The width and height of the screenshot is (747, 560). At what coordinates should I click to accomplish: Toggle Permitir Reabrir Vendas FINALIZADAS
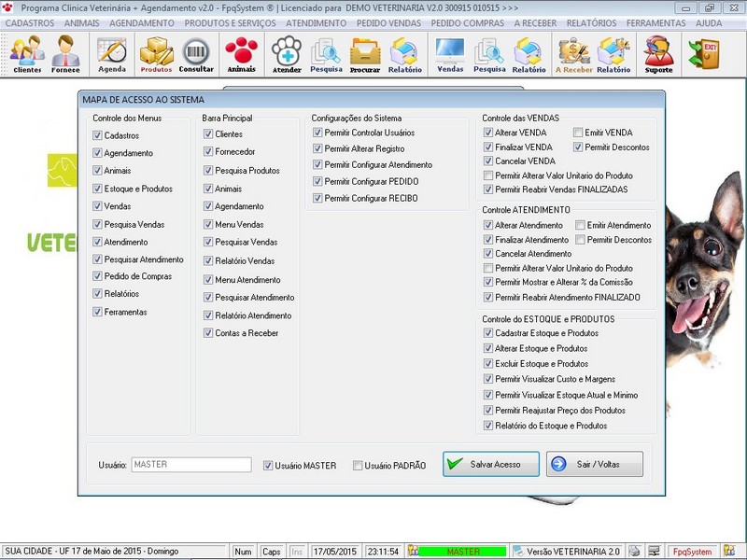coord(488,189)
